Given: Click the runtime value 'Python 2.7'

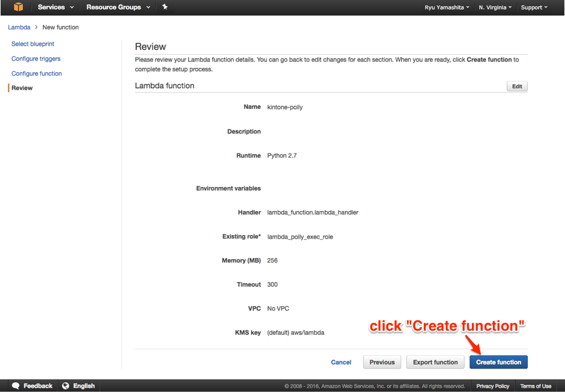Looking at the screenshot, I should pyautogui.click(x=282, y=156).
